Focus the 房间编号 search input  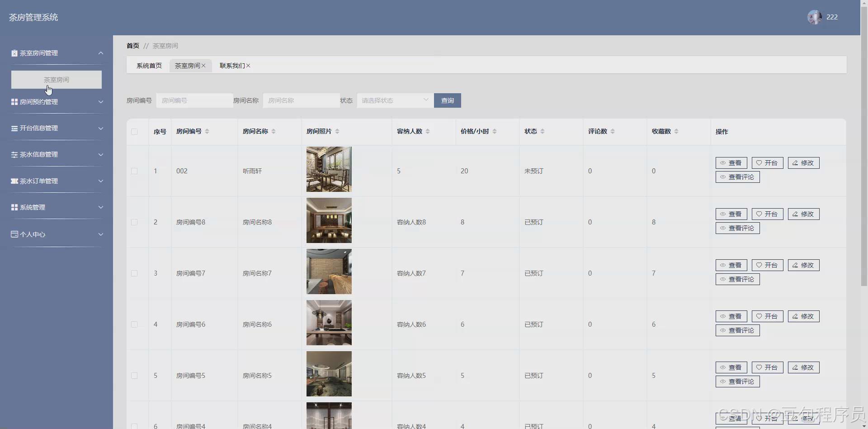click(x=194, y=100)
